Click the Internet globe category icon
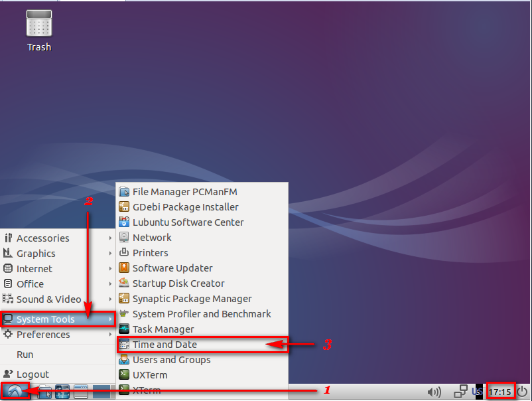This screenshot has width=532, height=401. [8, 268]
